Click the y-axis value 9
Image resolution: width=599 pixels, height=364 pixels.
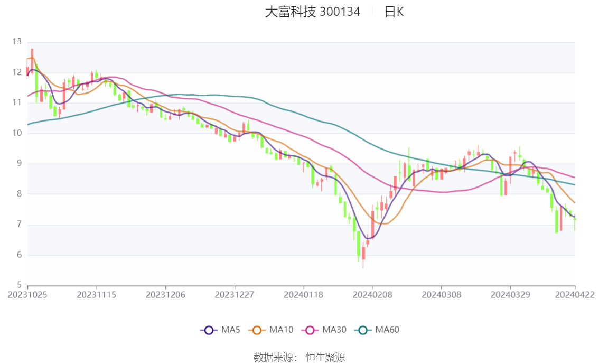tap(19, 163)
